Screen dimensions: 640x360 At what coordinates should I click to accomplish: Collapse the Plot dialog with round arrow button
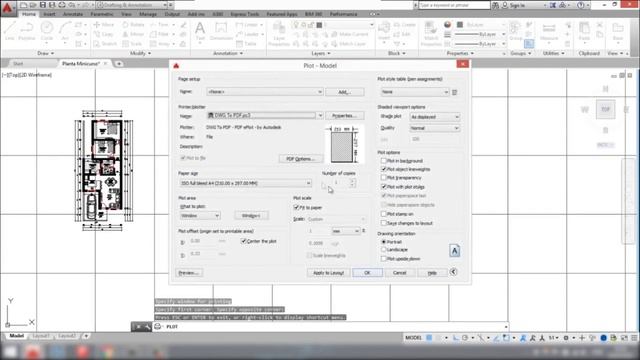453,272
